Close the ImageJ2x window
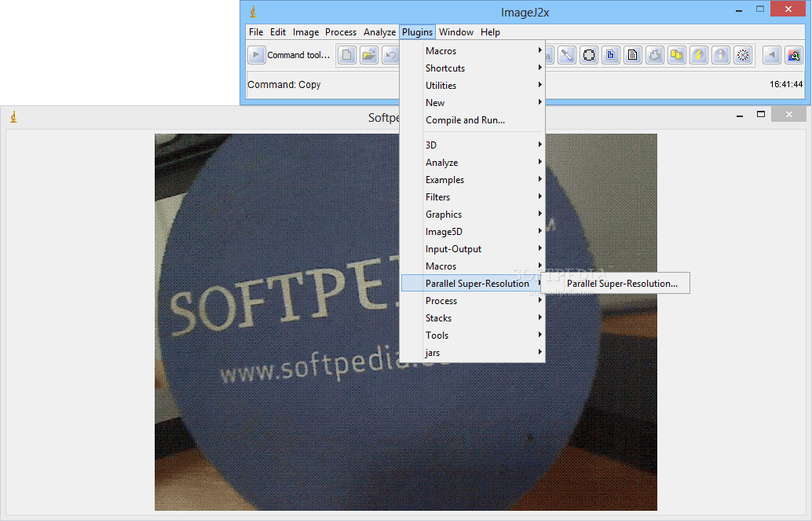This screenshot has height=521, width=812. [788, 9]
